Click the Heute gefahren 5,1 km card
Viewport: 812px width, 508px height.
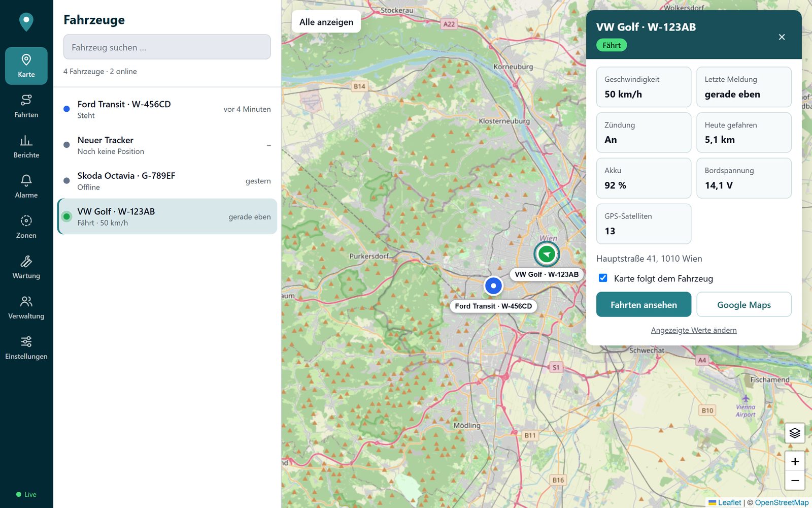click(x=744, y=133)
